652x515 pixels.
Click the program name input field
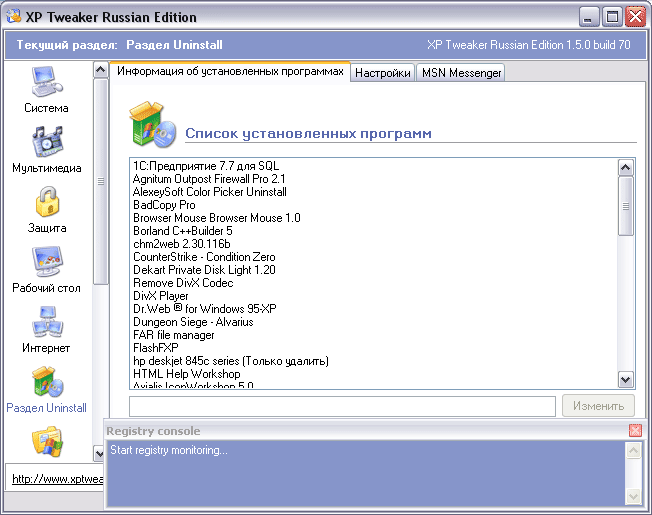tap(342, 405)
